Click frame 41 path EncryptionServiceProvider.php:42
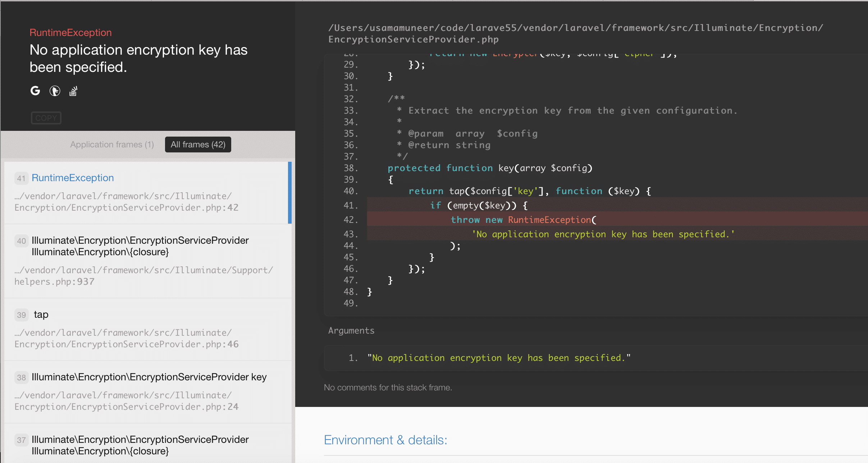Viewport: 868px width, 463px height. point(126,202)
